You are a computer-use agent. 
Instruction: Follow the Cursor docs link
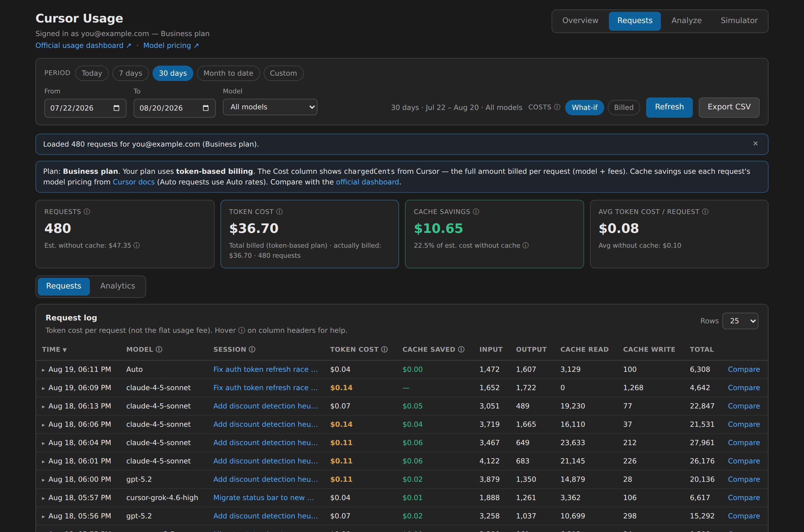[x=134, y=182]
